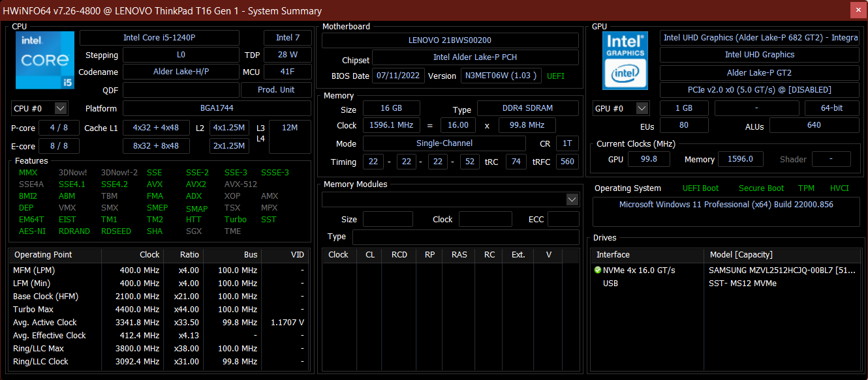
Task: Click the BIOS Version N3MET06W (1.03) field
Action: (501, 76)
